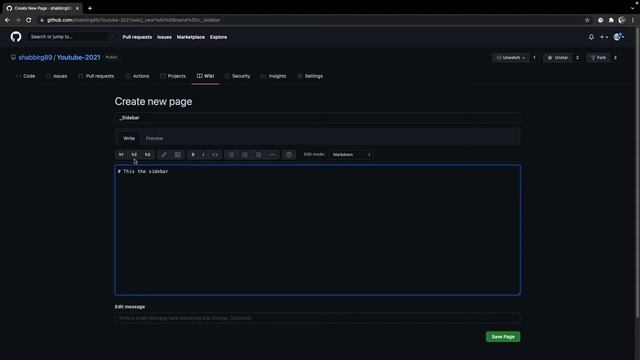Click the Chrome profile avatar icon

click(x=622, y=20)
